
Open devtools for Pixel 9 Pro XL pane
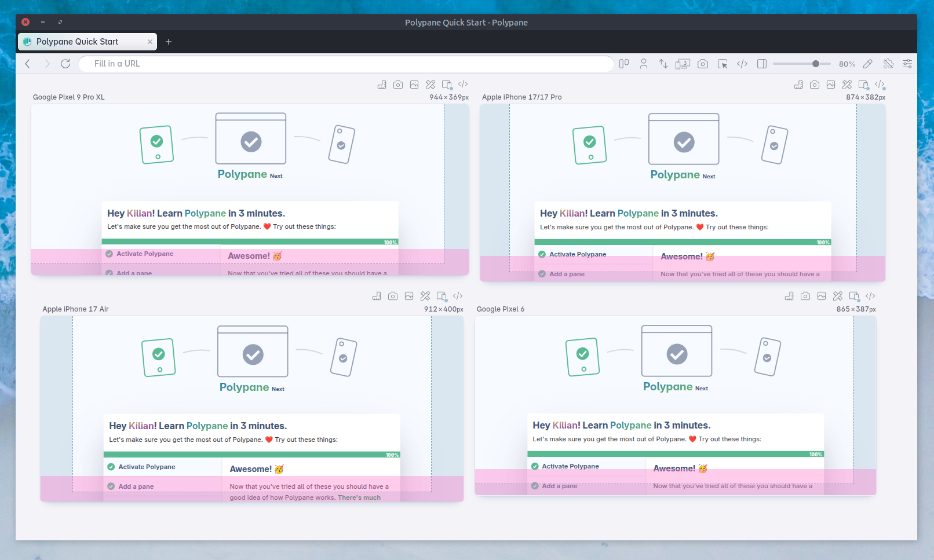point(463,85)
